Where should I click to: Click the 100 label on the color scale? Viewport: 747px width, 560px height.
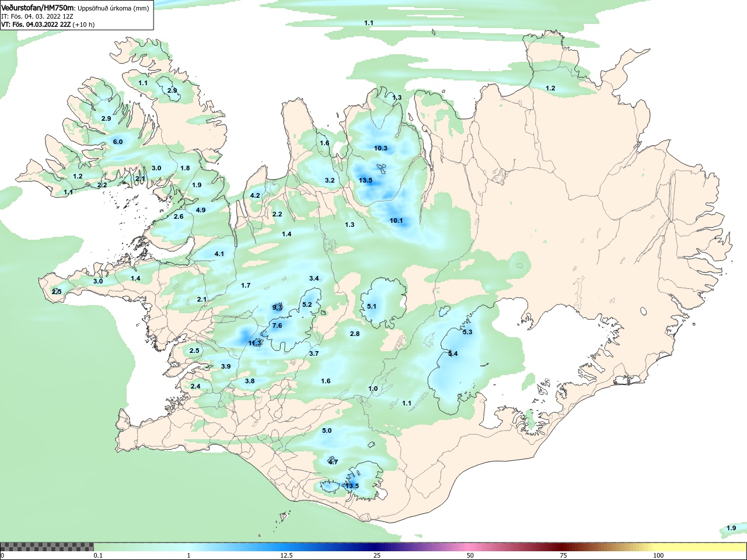658,555
